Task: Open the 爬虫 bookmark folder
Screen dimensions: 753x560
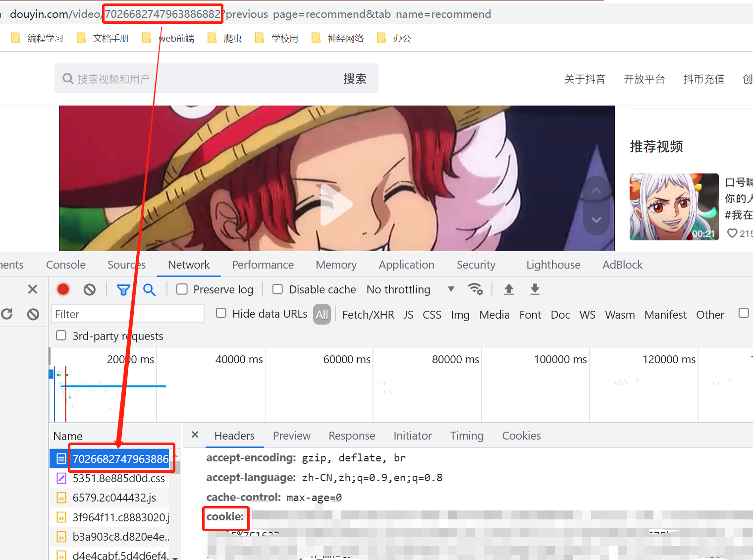Action: click(224, 38)
